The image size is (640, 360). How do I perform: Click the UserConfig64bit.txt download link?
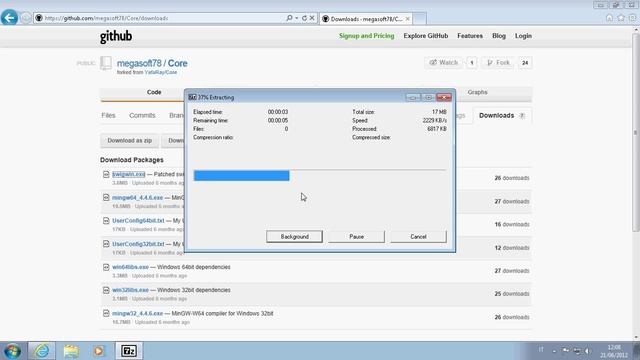pos(138,220)
